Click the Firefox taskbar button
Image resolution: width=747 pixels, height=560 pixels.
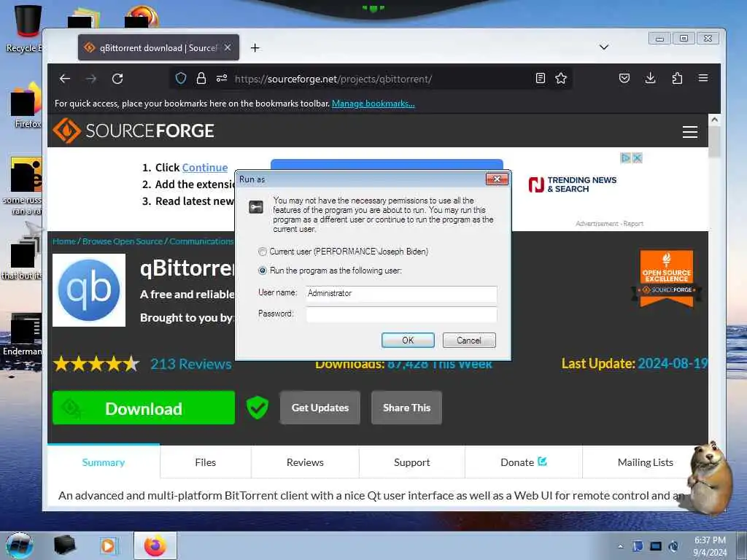(155, 545)
